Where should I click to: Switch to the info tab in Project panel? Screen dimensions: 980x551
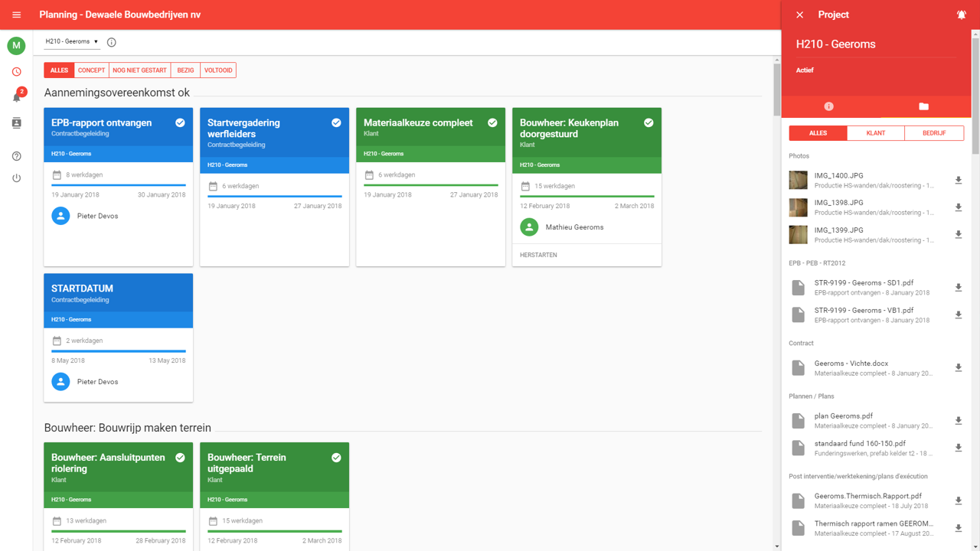(828, 106)
